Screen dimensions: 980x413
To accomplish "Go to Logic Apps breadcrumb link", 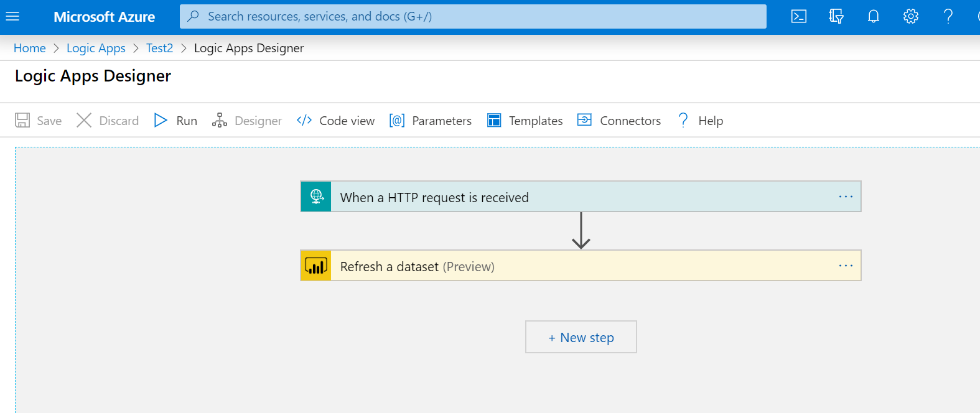I will pos(96,48).
